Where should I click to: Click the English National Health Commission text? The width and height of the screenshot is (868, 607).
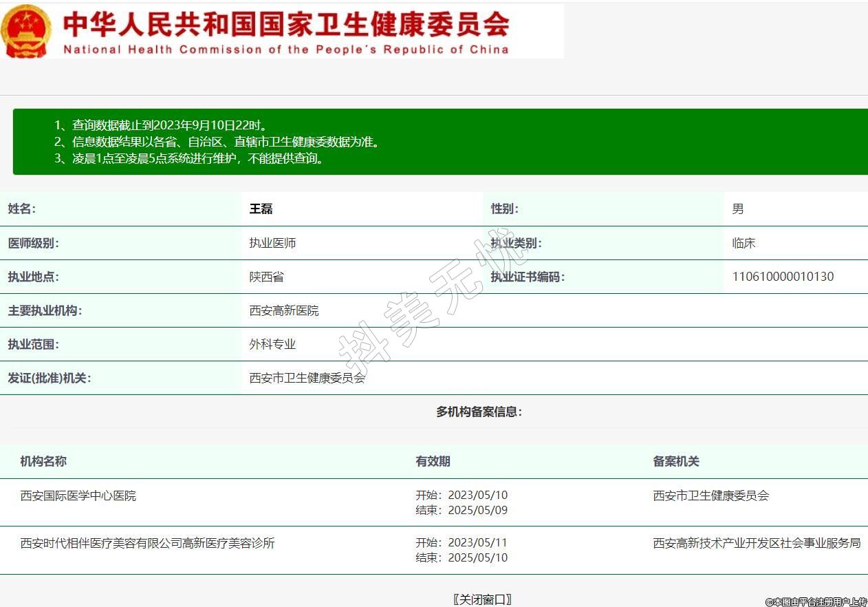coord(286,50)
